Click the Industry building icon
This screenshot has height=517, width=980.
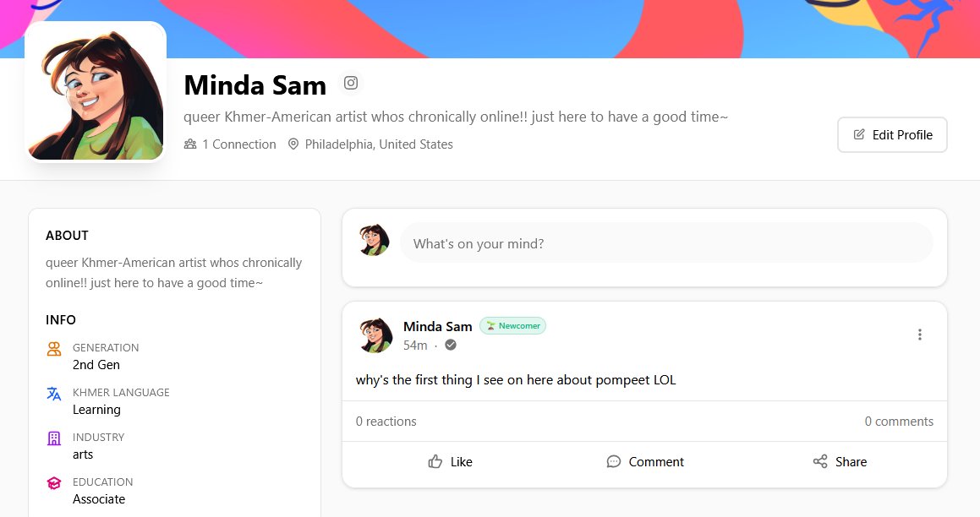[x=53, y=438]
